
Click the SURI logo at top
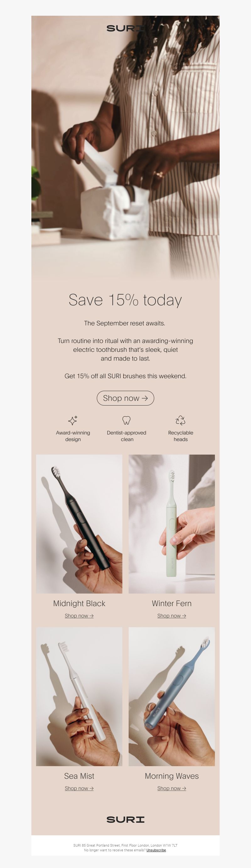click(x=125, y=28)
